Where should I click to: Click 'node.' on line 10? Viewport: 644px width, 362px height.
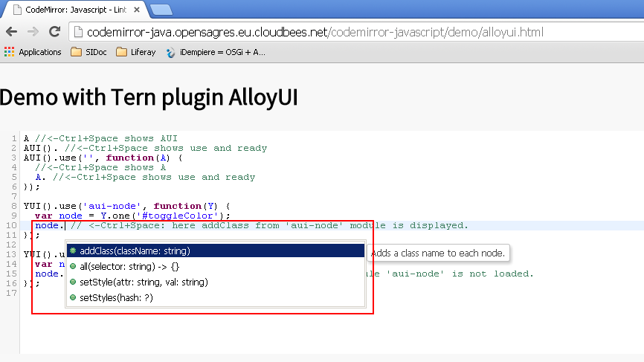click(x=50, y=225)
